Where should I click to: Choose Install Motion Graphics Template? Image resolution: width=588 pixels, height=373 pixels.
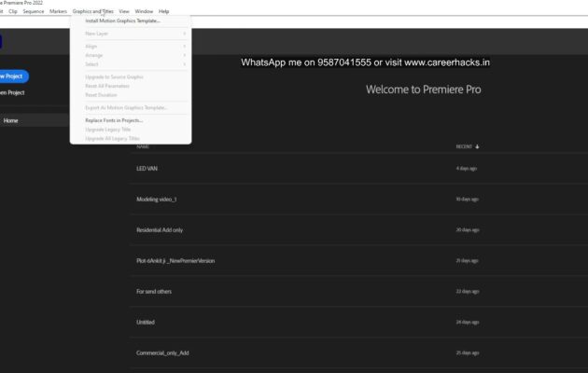point(122,21)
